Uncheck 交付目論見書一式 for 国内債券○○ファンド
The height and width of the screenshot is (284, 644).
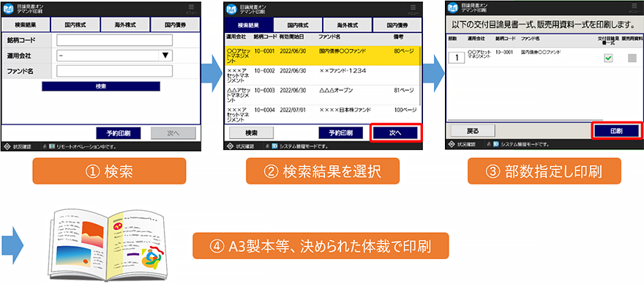coord(608,59)
